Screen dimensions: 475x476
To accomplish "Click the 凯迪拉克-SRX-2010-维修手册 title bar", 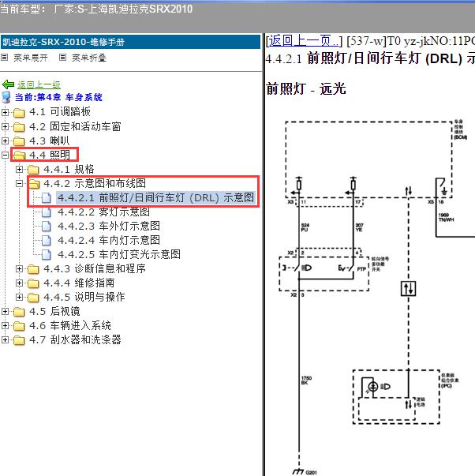I will click(x=130, y=42).
